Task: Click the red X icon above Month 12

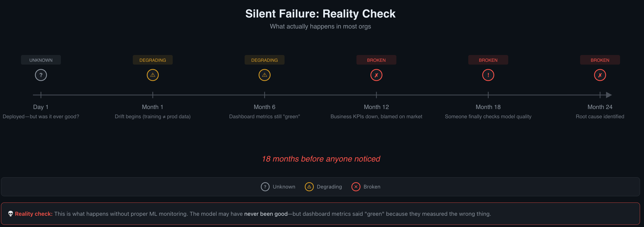Action: tap(376, 75)
